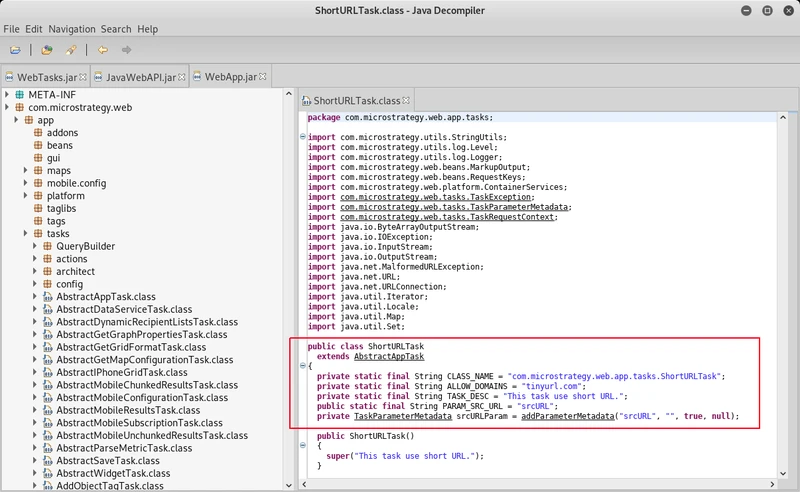Expand the architect package node
This screenshot has width=800, height=492.
click(35, 272)
